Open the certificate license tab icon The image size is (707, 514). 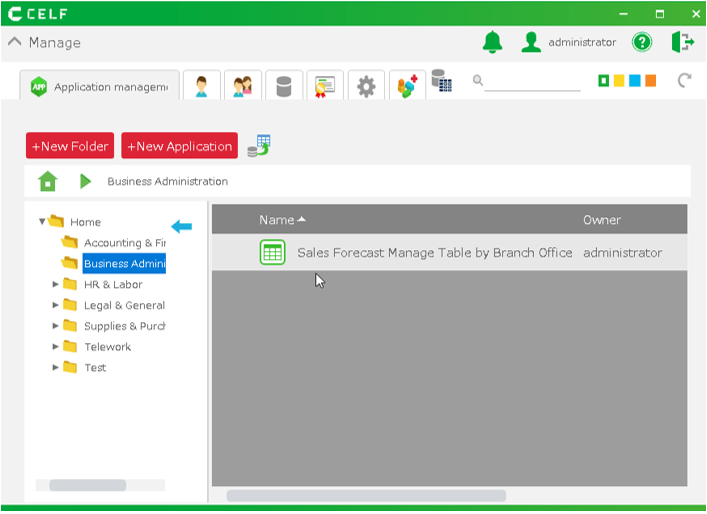[x=325, y=86]
